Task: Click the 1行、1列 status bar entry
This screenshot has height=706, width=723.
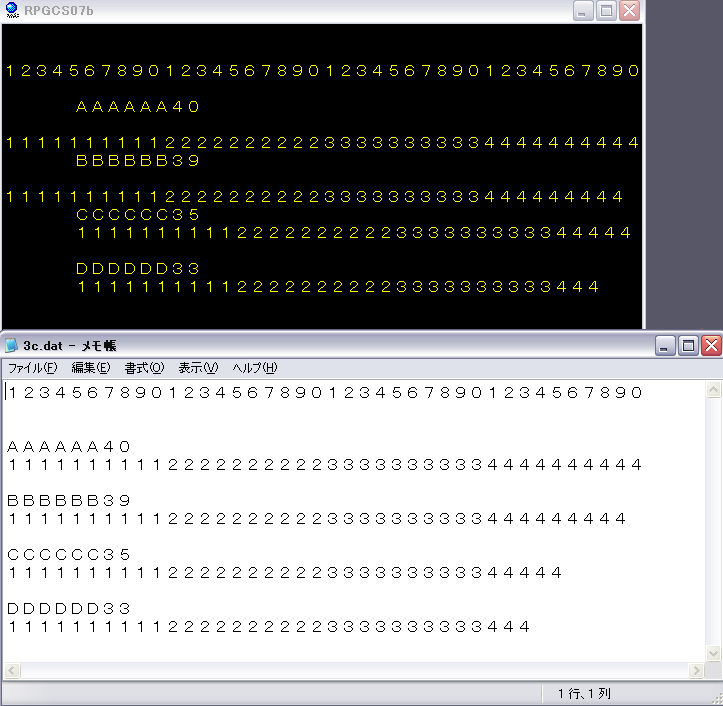Action: coord(584,693)
